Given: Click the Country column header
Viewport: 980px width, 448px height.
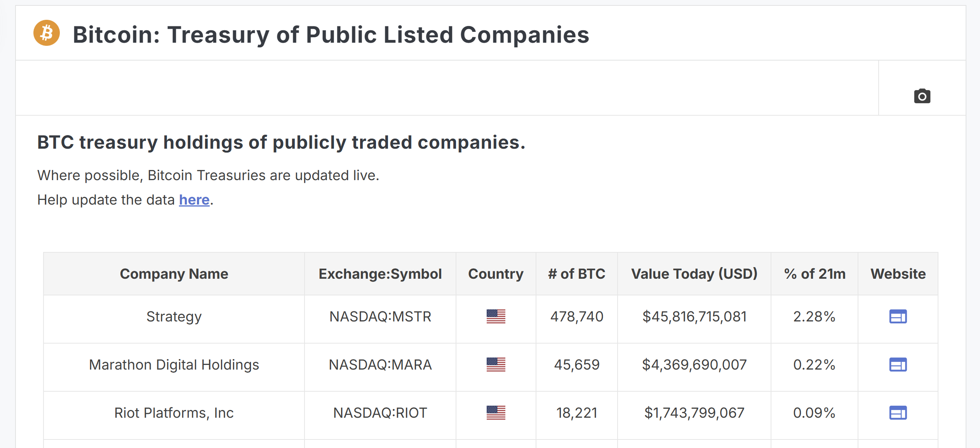Looking at the screenshot, I should point(496,274).
